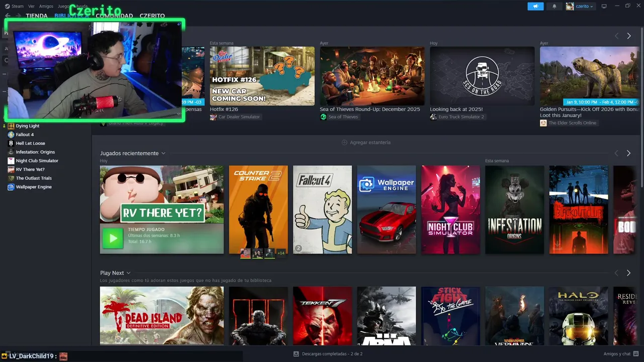Go to the COMUNIDAD tab
This screenshot has width=644, height=362.
coord(114,16)
